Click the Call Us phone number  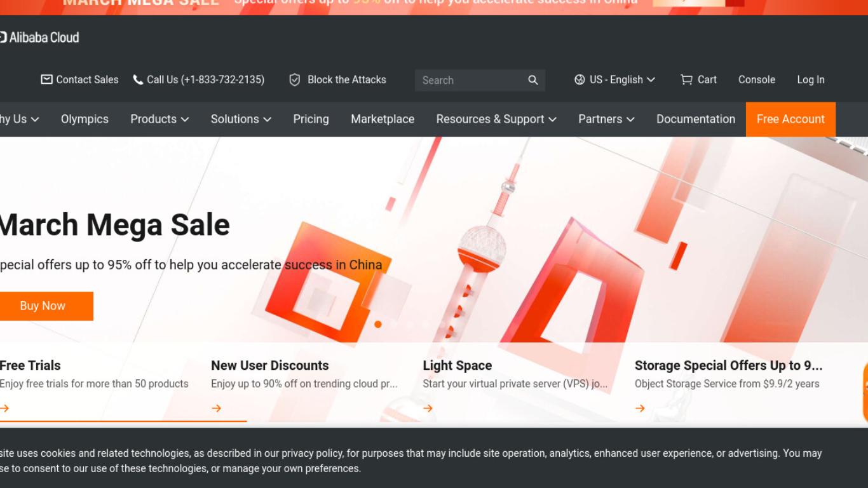pos(205,79)
